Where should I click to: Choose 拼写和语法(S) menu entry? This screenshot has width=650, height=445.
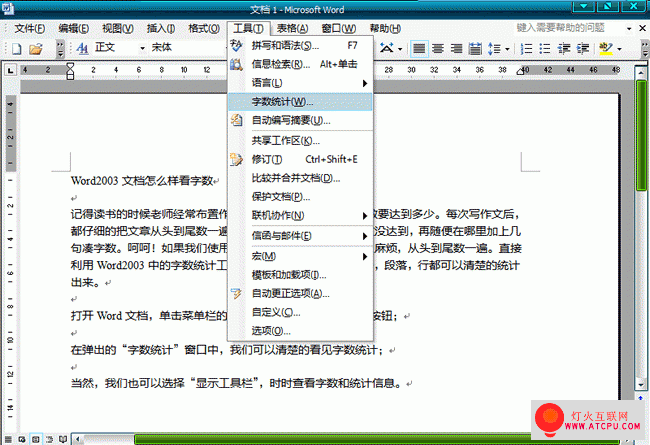coord(301,45)
